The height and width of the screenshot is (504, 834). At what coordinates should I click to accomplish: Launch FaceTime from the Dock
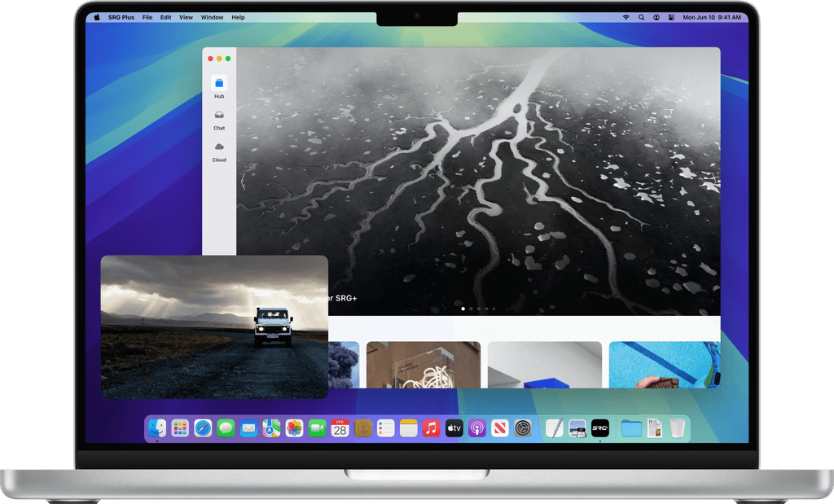point(317,428)
